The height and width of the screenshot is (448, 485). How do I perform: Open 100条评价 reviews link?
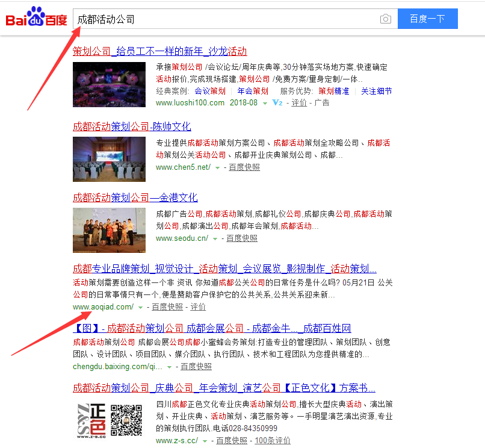pyautogui.click(x=273, y=441)
